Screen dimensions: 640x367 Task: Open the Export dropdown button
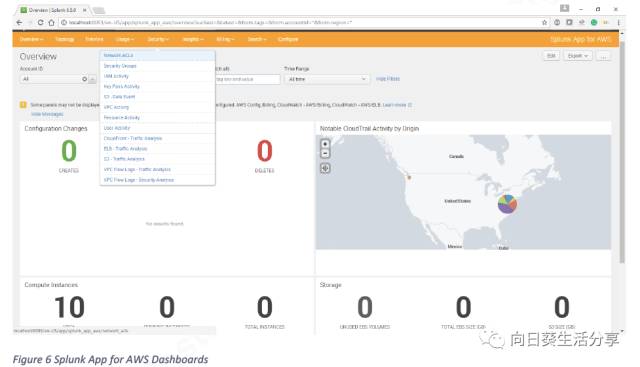[x=578, y=56]
